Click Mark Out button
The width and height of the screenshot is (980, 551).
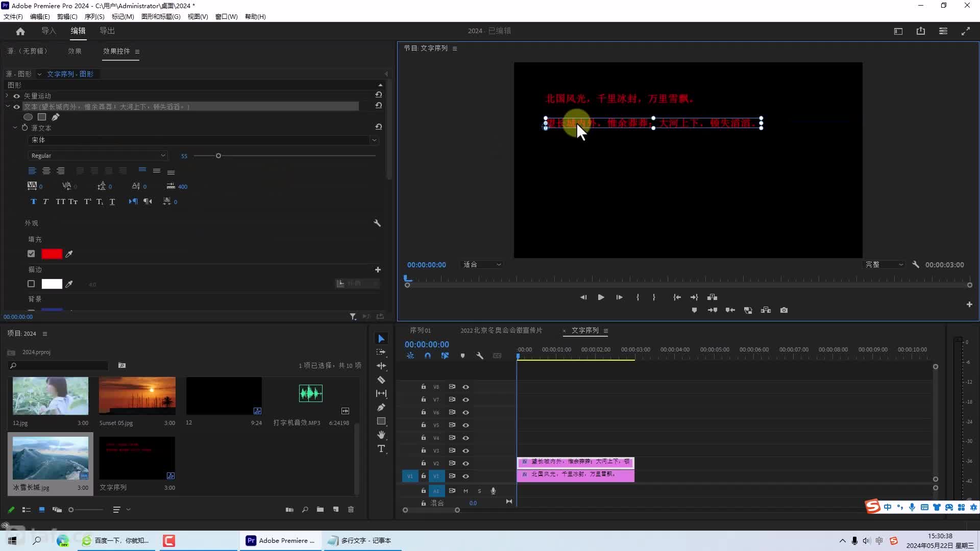click(x=654, y=297)
